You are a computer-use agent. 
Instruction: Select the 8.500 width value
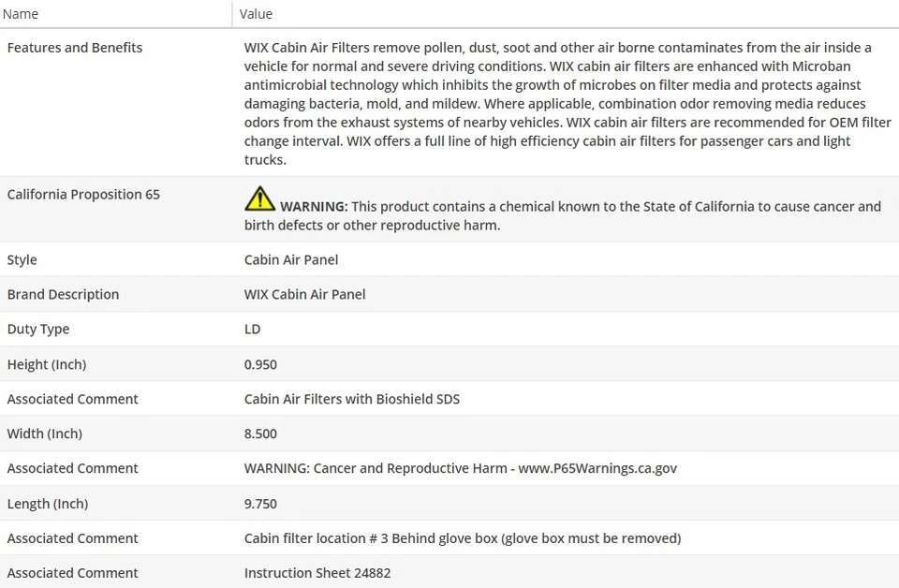[x=260, y=434]
